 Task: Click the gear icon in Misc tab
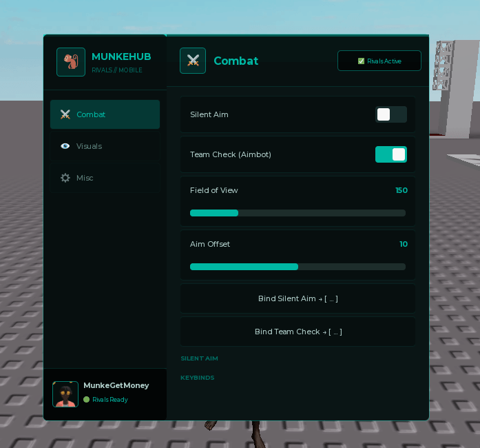coord(65,178)
